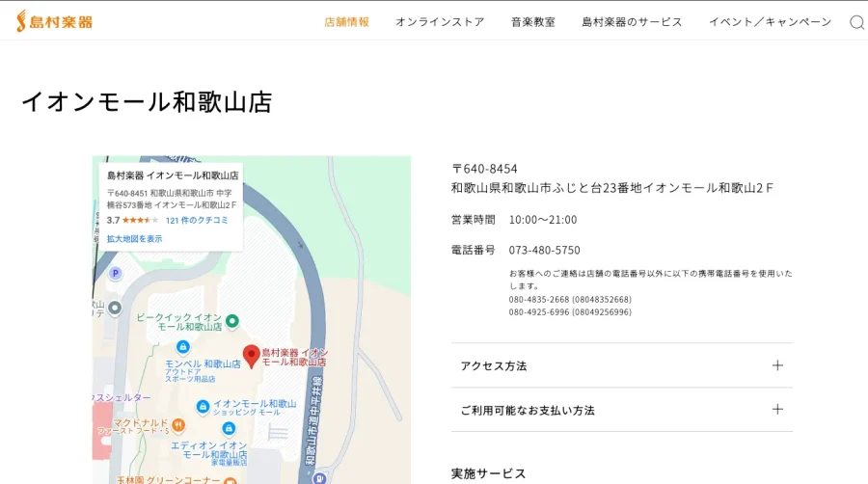Expand the アクセス方法 section
This screenshot has height=484, width=868.
[622, 365]
